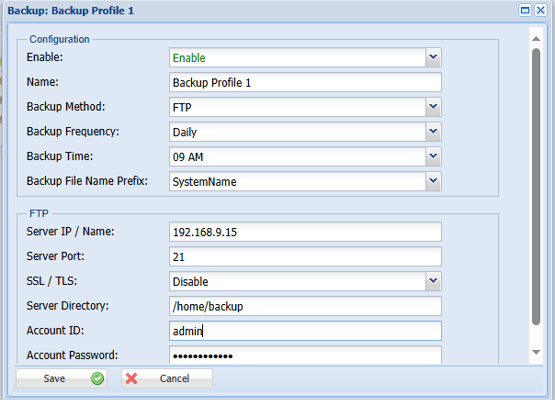Screen dimensions: 555x400
Task: Click the red X icon on Cancel
Action: 131,378
